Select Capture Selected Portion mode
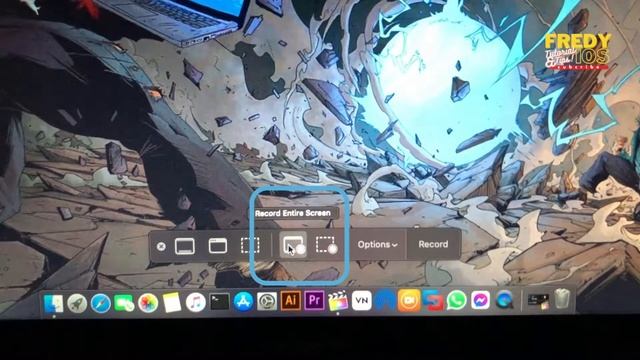This screenshot has width=640, height=360. click(250, 246)
